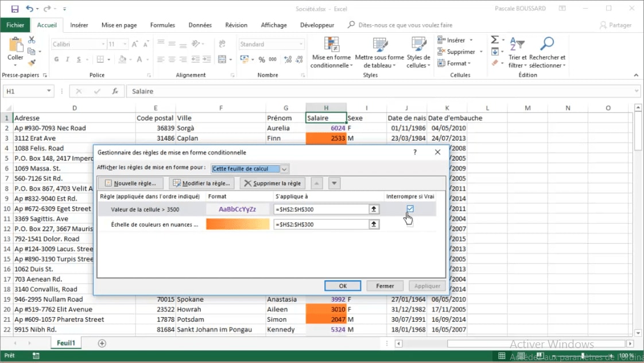
Task: Click the Fermer button
Action: [384, 285]
